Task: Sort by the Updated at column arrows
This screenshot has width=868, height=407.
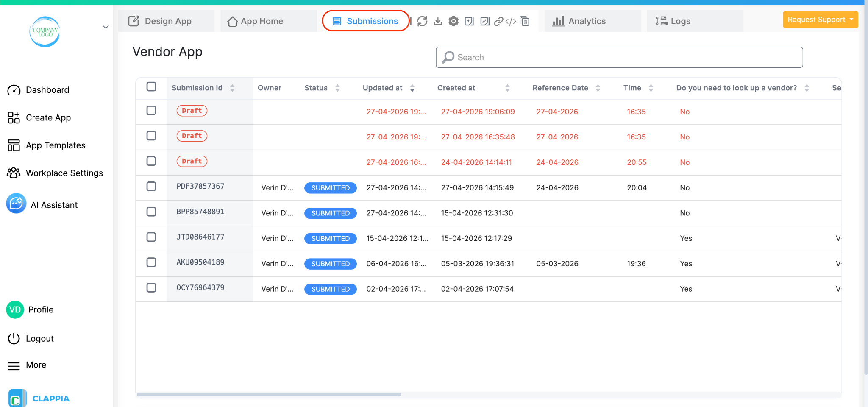Action: 412,88
